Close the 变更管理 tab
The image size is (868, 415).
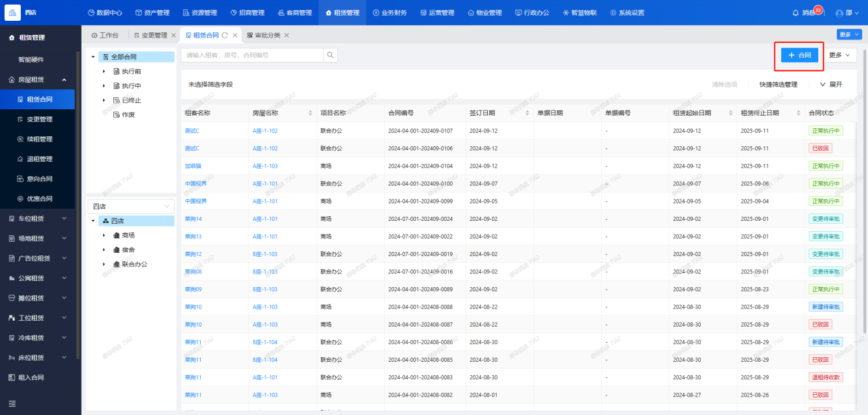(173, 35)
